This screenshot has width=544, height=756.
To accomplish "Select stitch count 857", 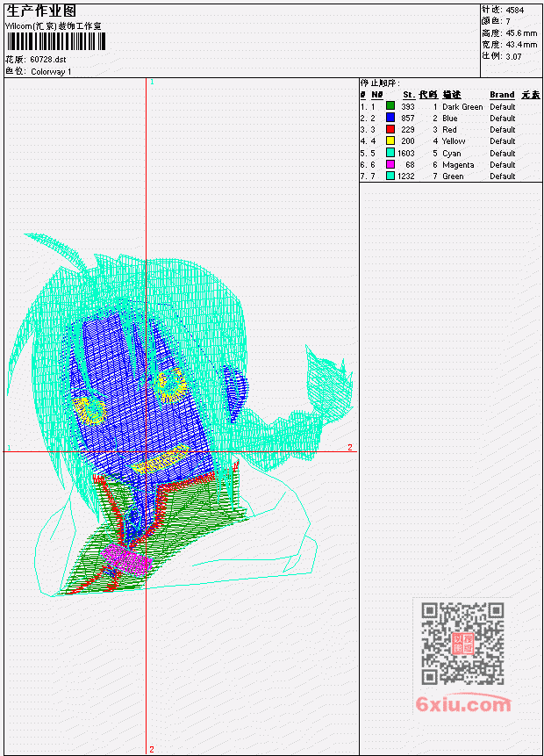I will pyautogui.click(x=408, y=119).
